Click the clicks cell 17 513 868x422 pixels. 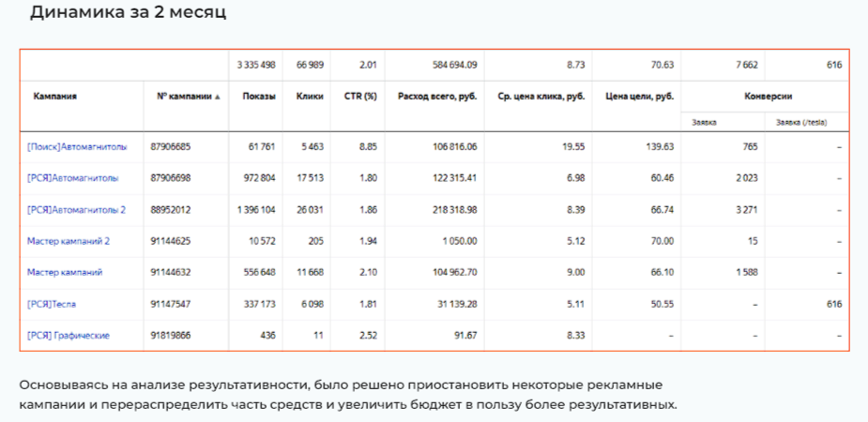[311, 178]
